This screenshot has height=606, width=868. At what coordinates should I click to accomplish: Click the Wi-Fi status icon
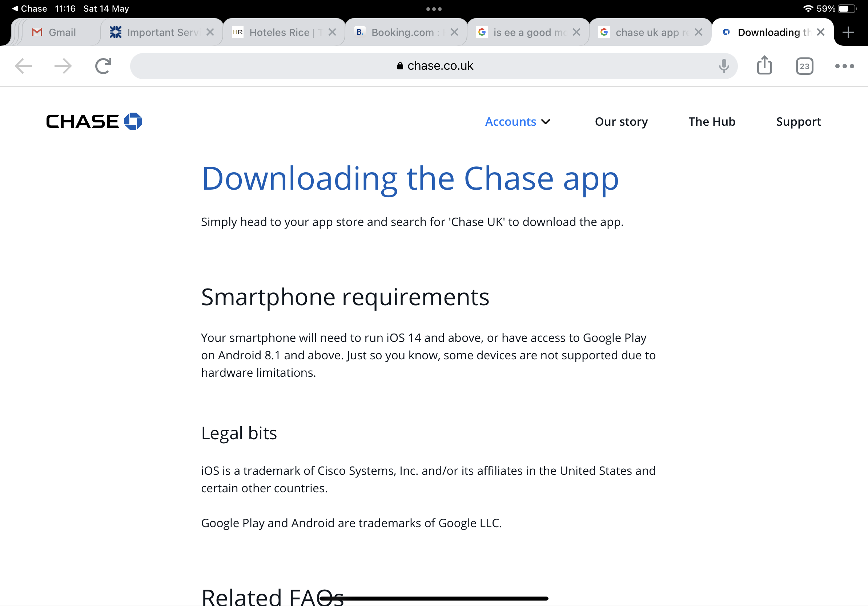click(808, 8)
